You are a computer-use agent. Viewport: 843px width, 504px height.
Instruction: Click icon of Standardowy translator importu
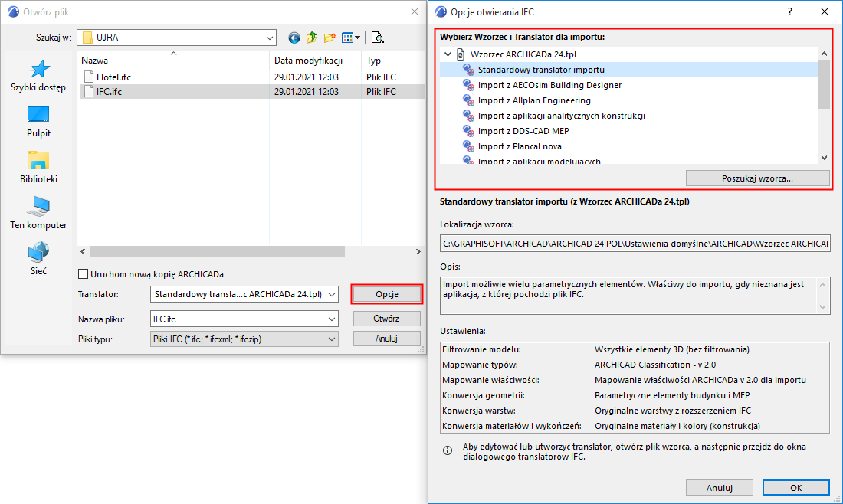469,69
